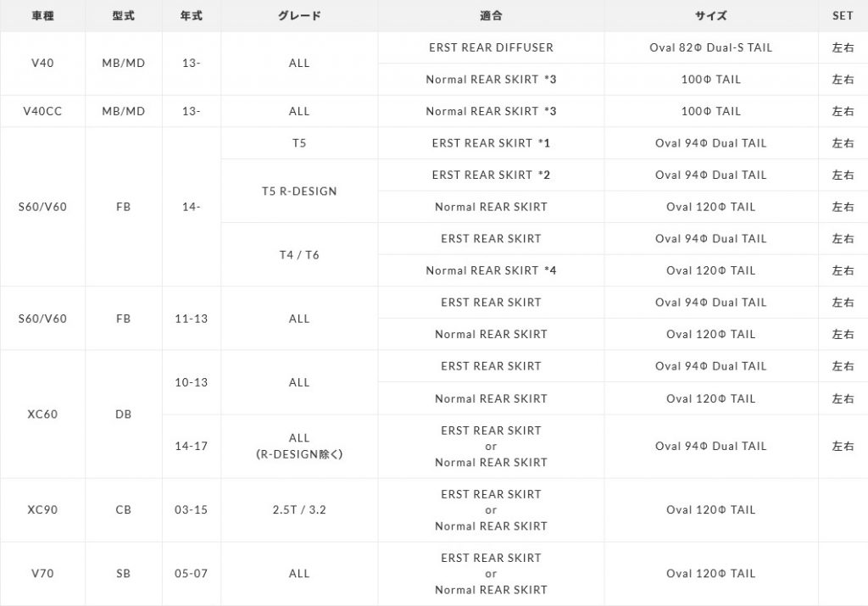Click the 型式 column header
The image size is (868, 606).
pyautogui.click(x=123, y=16)
